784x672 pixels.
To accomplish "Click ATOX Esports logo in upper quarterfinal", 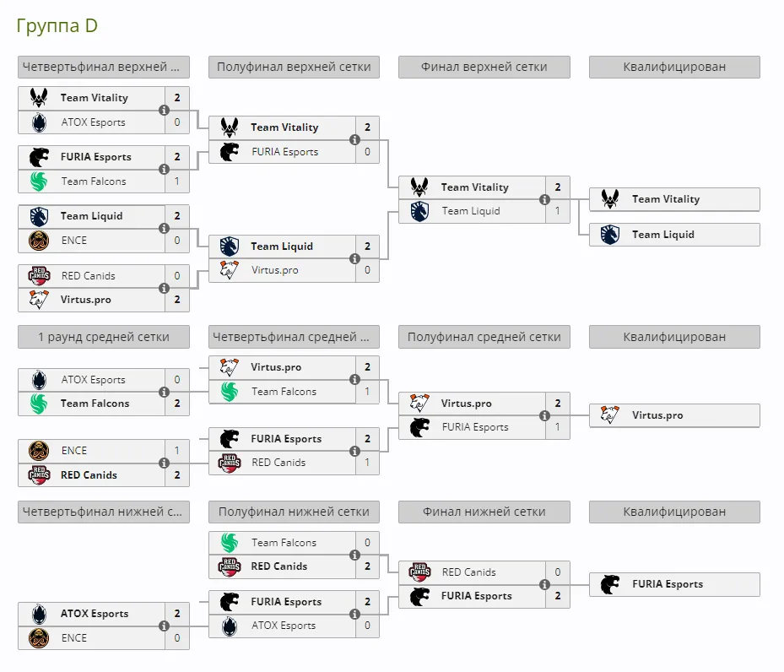I will tap(39, 122).
